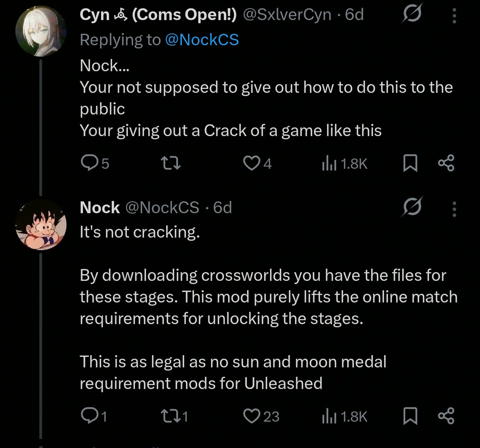Share Nock's tweet with share icon
480x448 pixels.
click(x=446, y=416)
